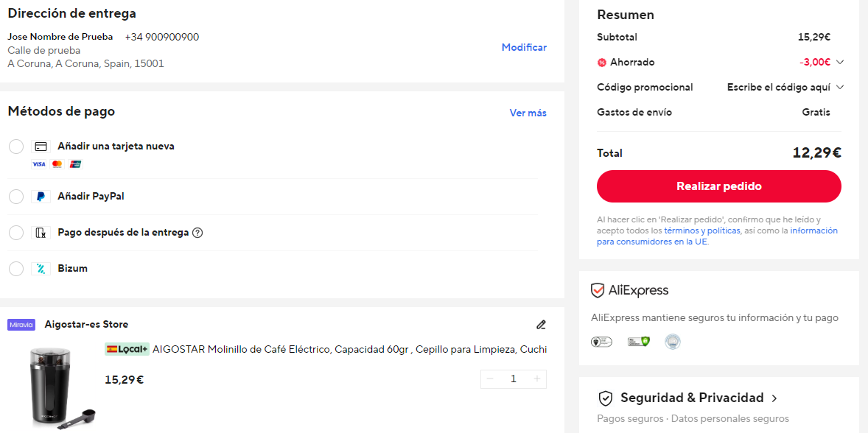Click the Seguridad & Privacidad shield icon
The image size is (868, 433).
click(606, 398)
